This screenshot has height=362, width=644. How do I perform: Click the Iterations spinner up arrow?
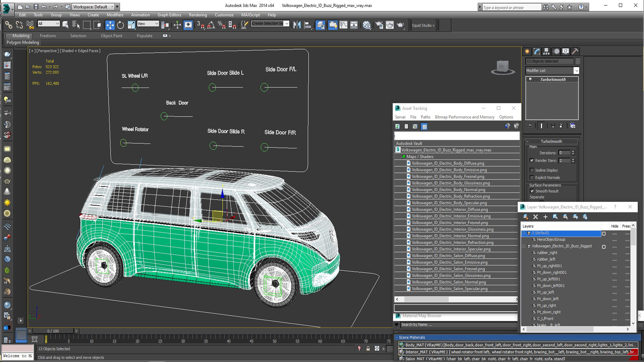[573, 151]
